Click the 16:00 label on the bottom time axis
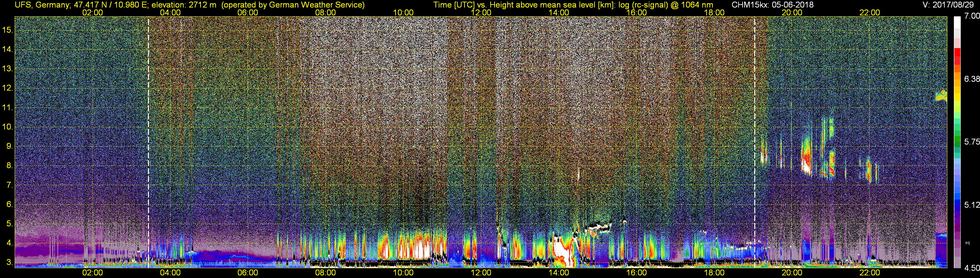Viewport: 980px width, 278px height. pyautogui.click(x=636, y=273)
